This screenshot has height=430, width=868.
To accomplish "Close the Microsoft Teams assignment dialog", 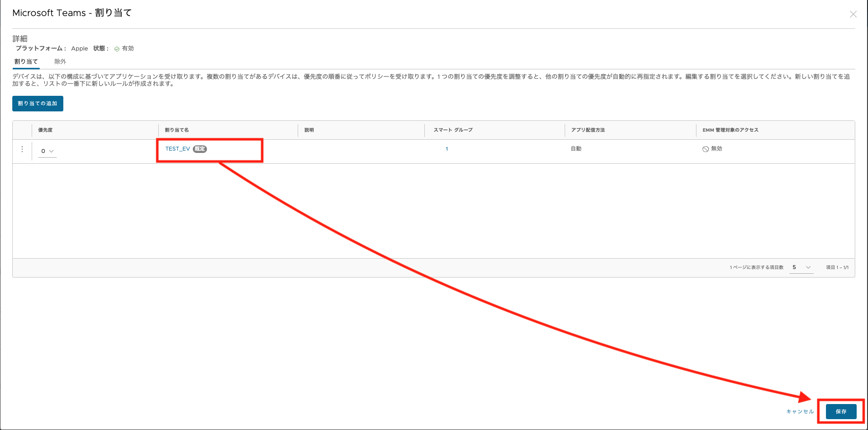I will [853, 14].
